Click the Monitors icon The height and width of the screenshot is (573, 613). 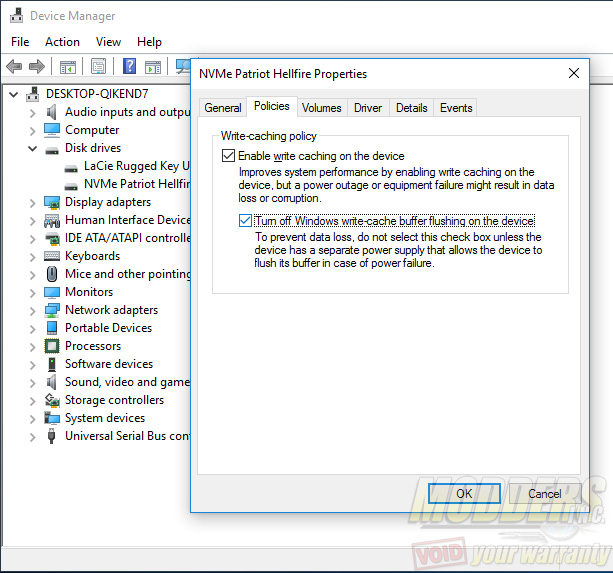pyautogui.click(x=52, y=292)
